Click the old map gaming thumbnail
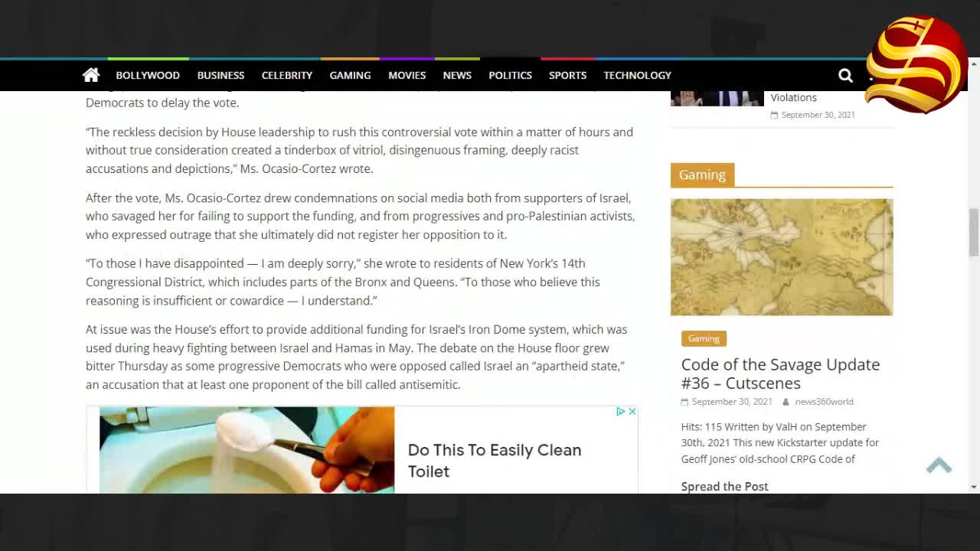Image resolution: width=980 pixels, height=551 pixels. pos(782,257)
